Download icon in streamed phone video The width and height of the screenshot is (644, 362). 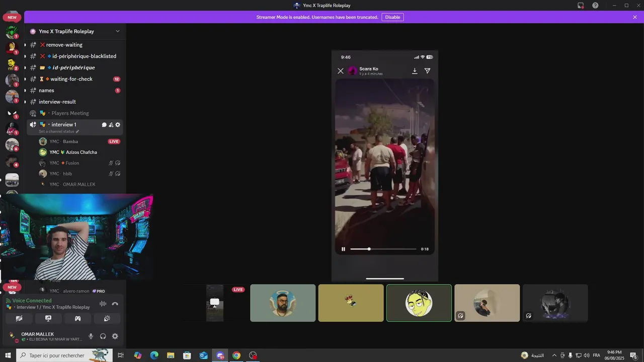(415, 71)
